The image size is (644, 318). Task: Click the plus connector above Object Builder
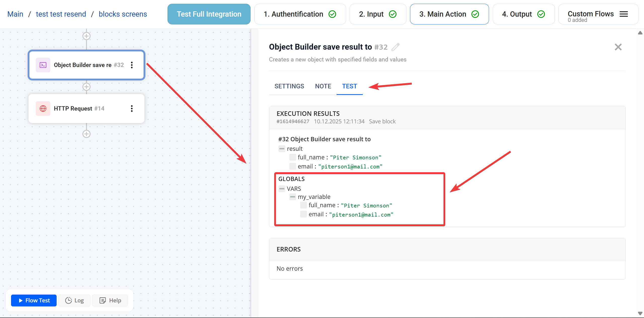87,36
